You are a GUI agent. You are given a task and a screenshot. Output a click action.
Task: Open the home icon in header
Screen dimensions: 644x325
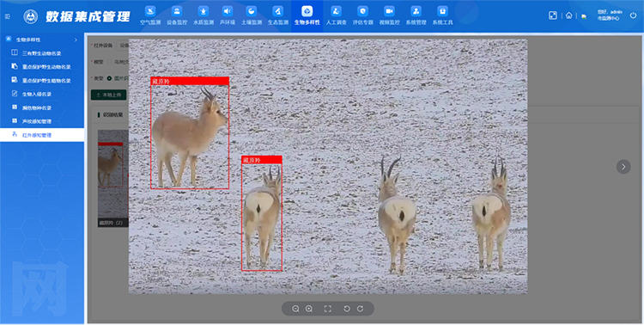(568, 15)
